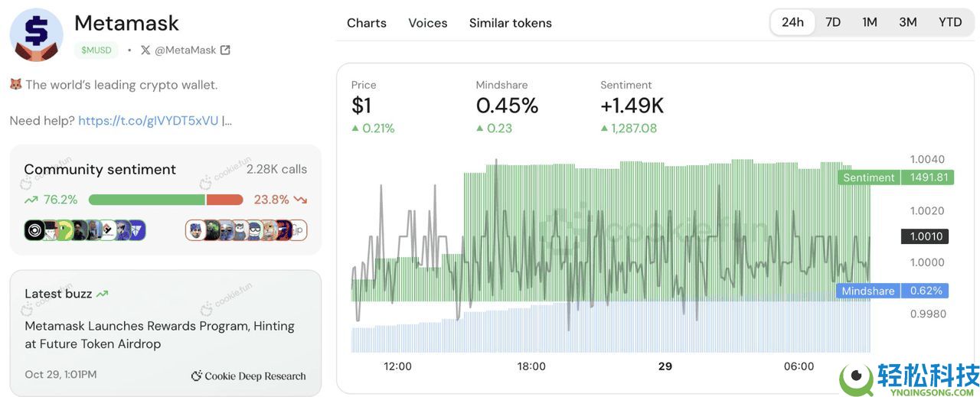The image size is (980, 397).
Task: Click the 12:00 time axis label
Action: pos(397,366)
